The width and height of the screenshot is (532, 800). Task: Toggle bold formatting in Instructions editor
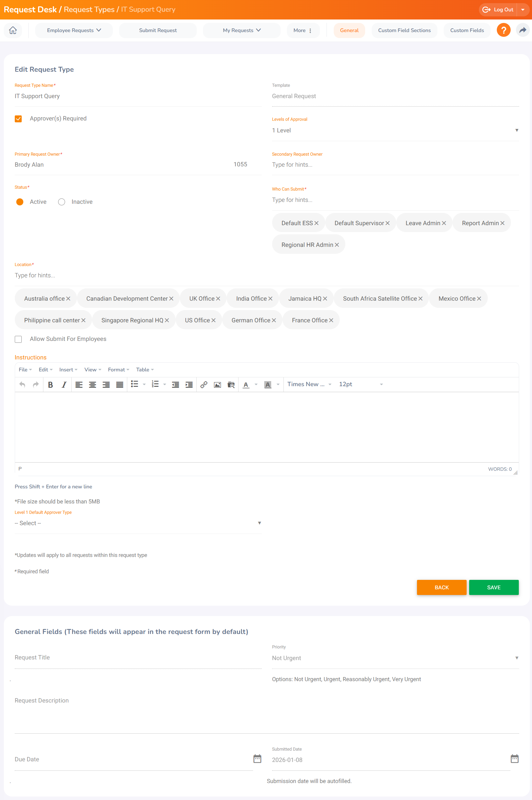pyautogui.click(x=51, y=384)
